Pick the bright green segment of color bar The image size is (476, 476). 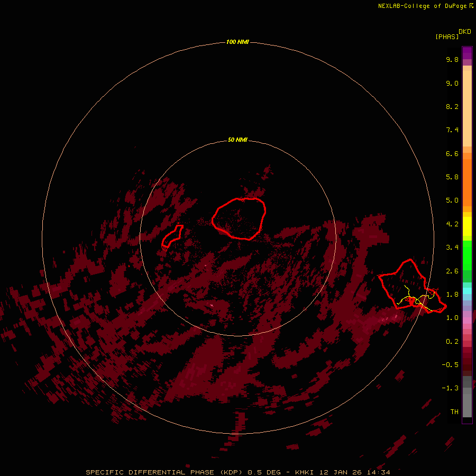click(x=467, y=255)
